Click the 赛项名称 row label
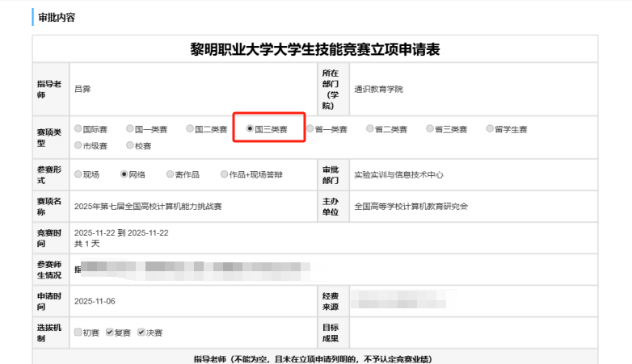This screenshot has height=364, width=632. [49, 206]
